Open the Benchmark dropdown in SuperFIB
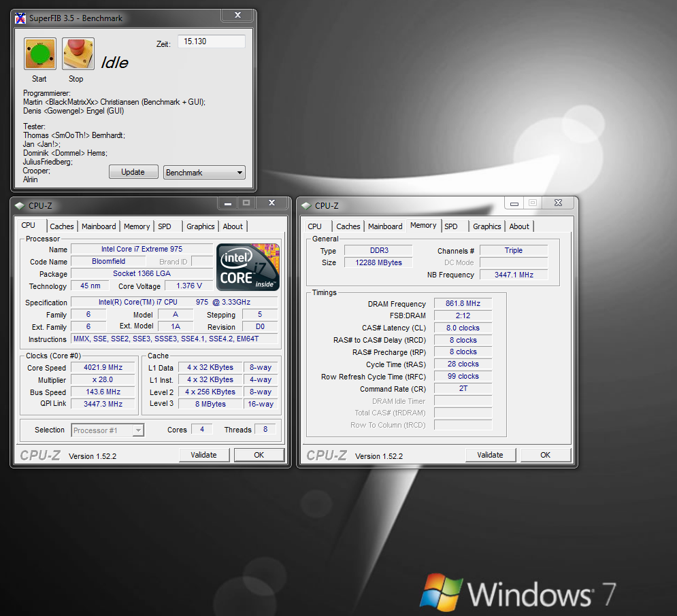This screenshot has height=616, width=677. [204, 173]
